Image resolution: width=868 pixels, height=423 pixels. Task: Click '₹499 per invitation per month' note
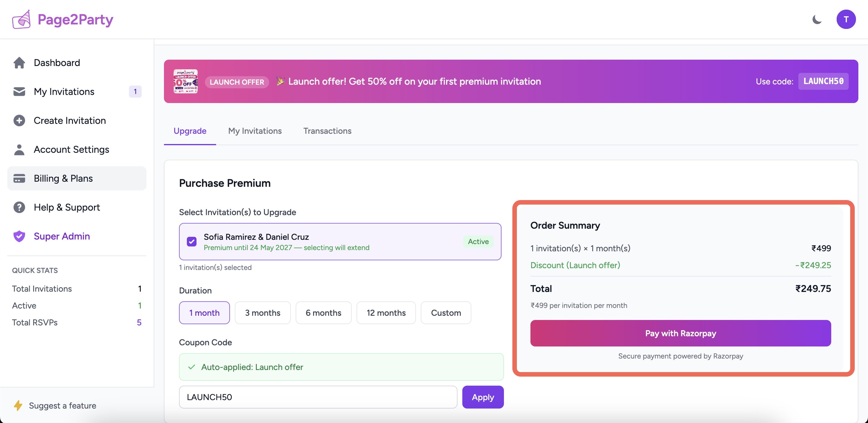point(579,305)
